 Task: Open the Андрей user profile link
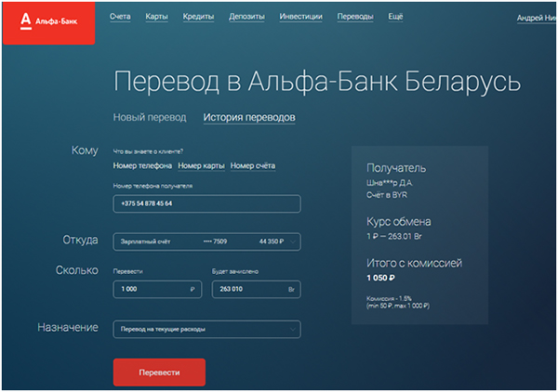(537, 19)
